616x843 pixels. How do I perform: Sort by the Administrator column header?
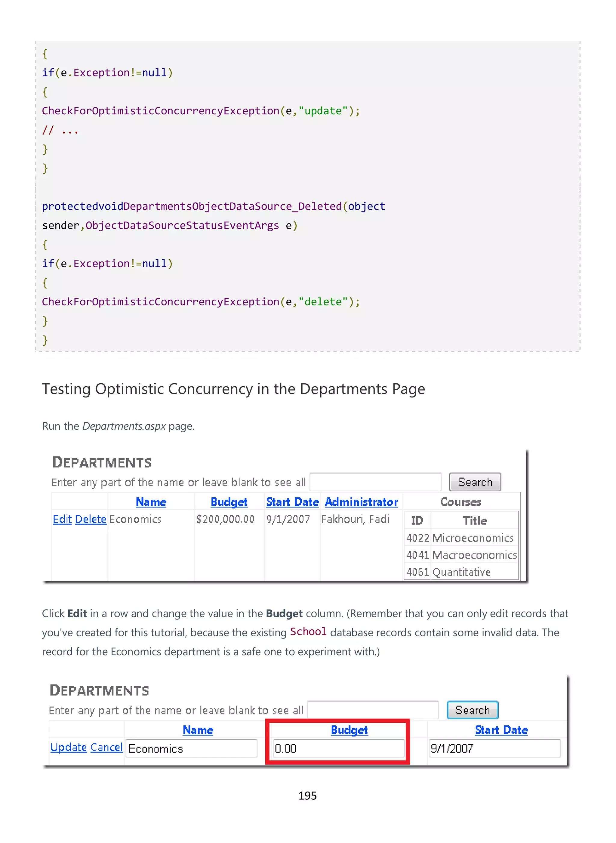coord(361,502)
